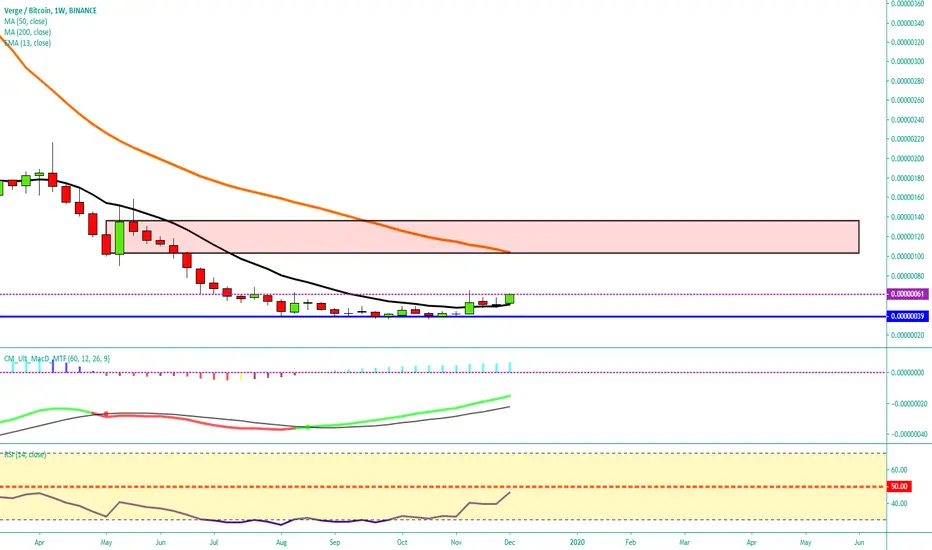Click the 2020 label on time axis
This screenshot has height=550, width=932.
pyautogui.click(x=577, y=542)
